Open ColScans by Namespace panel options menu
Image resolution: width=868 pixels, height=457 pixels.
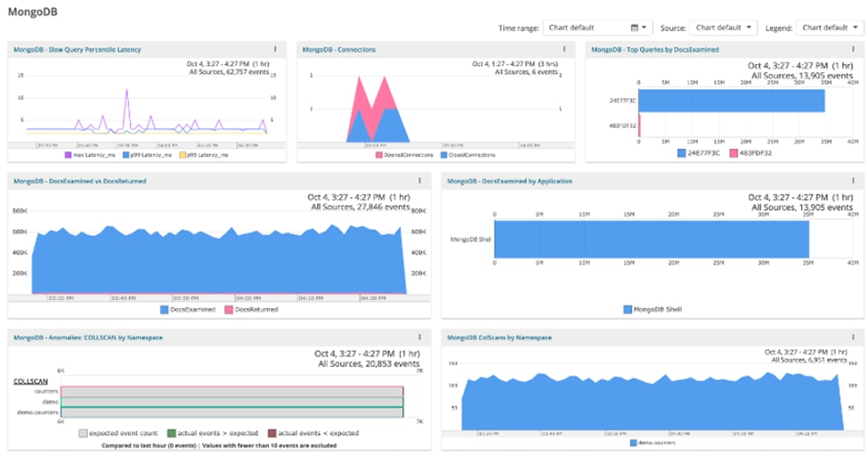pos(852,338)
